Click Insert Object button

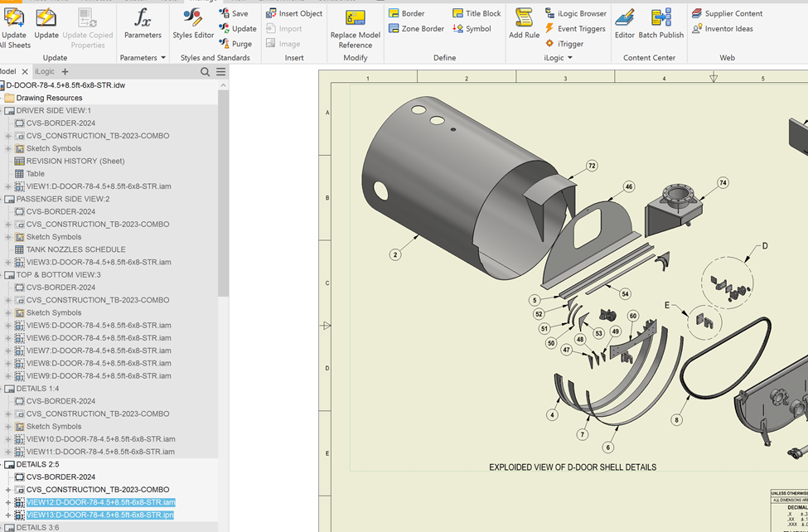(x=294, y=13)
